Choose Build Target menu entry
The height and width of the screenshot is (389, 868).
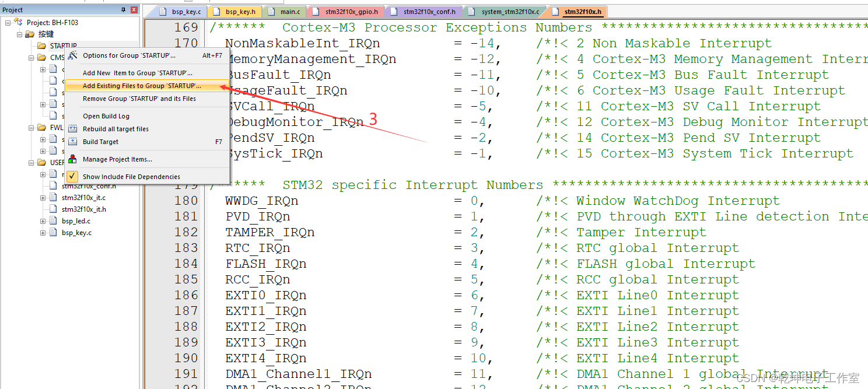[x=147, y=142]
